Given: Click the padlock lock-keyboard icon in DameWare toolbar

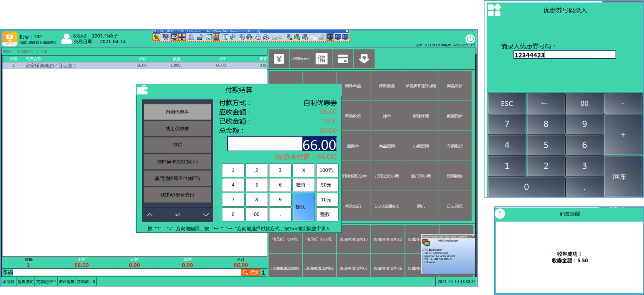Looking at the screenshot, I should point(200,37).
